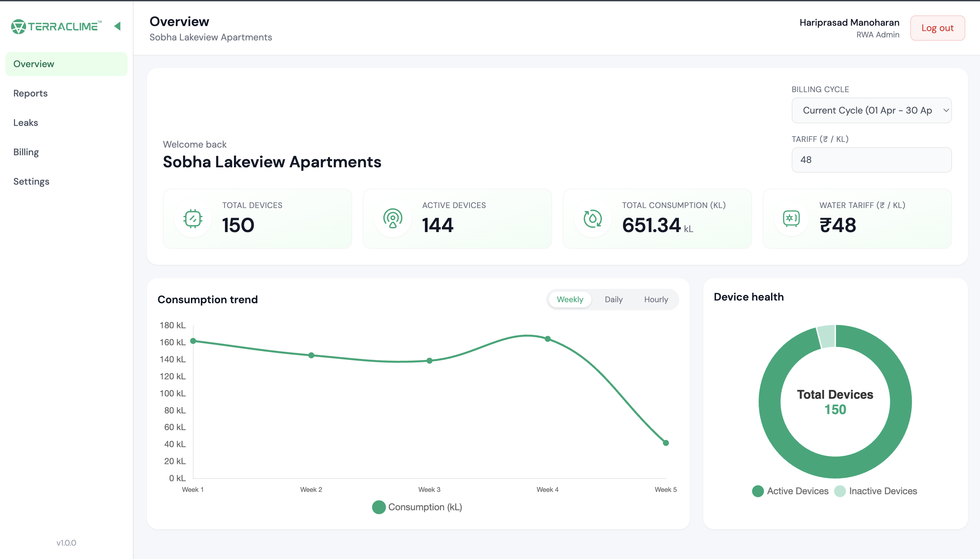
Task: Click the Sobha Lakeview Apartments heading
Action: (x=272, y=162)
